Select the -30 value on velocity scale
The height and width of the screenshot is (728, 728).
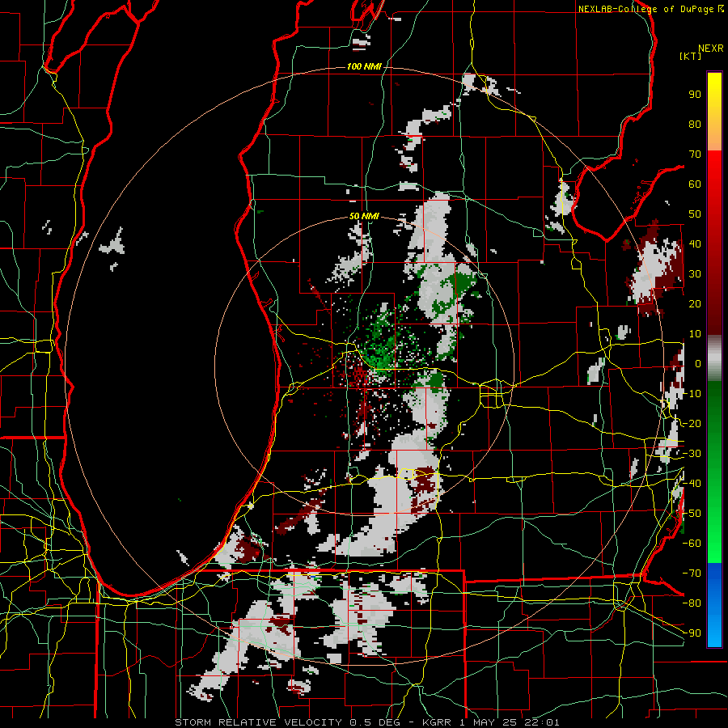tap(692, 454)
